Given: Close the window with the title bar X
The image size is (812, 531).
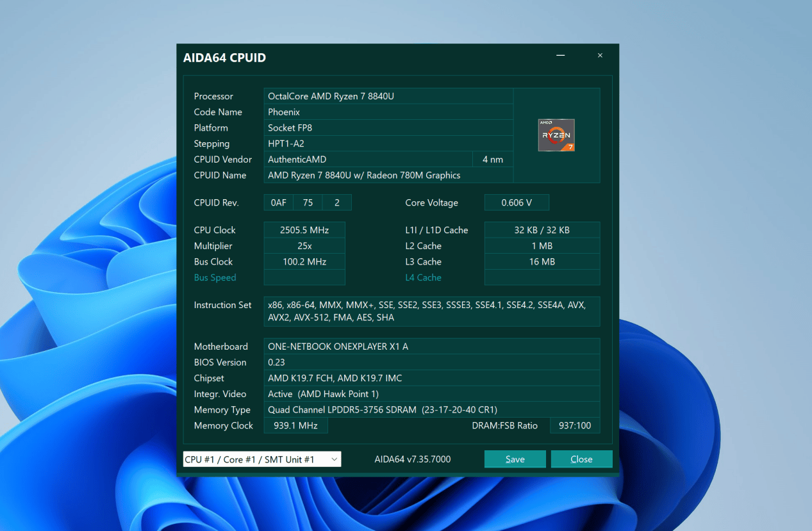Looking at the screenshot, I should point(600,56).
